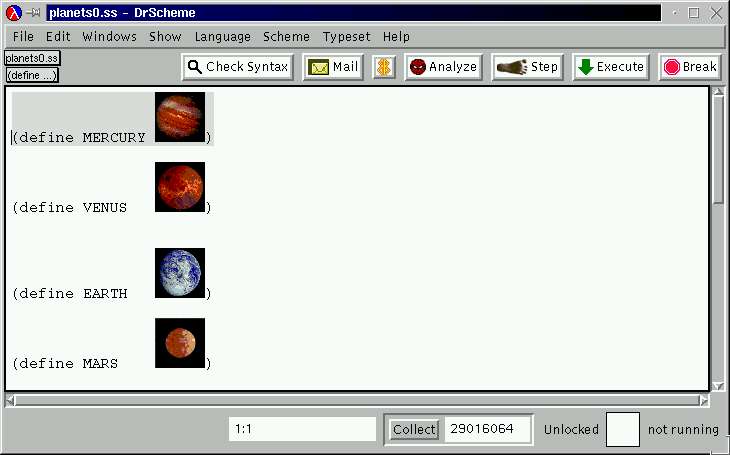Select the Venus planet image

(x=180, y=187)
